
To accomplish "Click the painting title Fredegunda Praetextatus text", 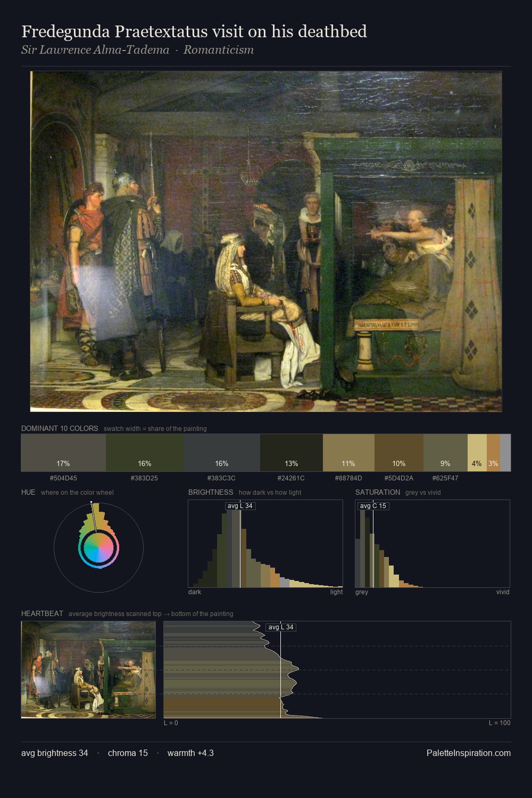I will (x=194, y=32).
